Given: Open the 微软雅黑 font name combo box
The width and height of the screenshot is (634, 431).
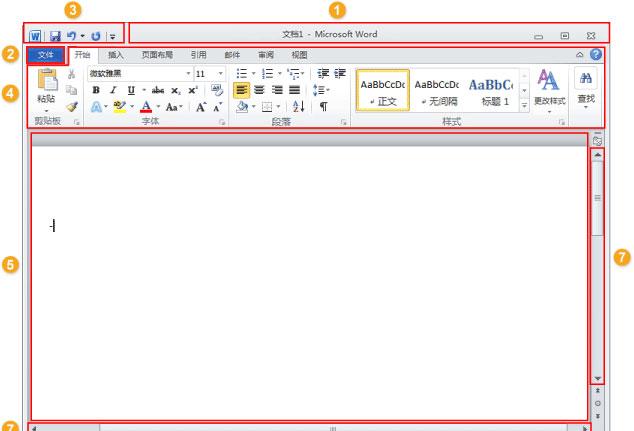Looking at the screenshot, I should [140, 74].
